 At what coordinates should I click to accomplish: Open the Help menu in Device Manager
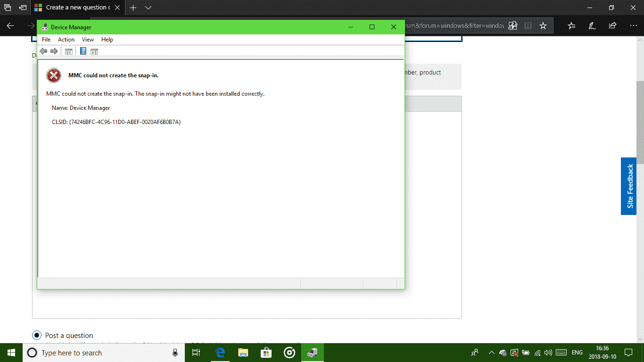pyautogui.click(x=107, y=40)
